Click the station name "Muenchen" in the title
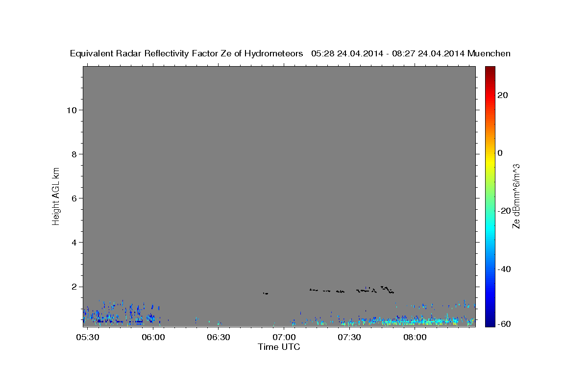 coord(489,53)
